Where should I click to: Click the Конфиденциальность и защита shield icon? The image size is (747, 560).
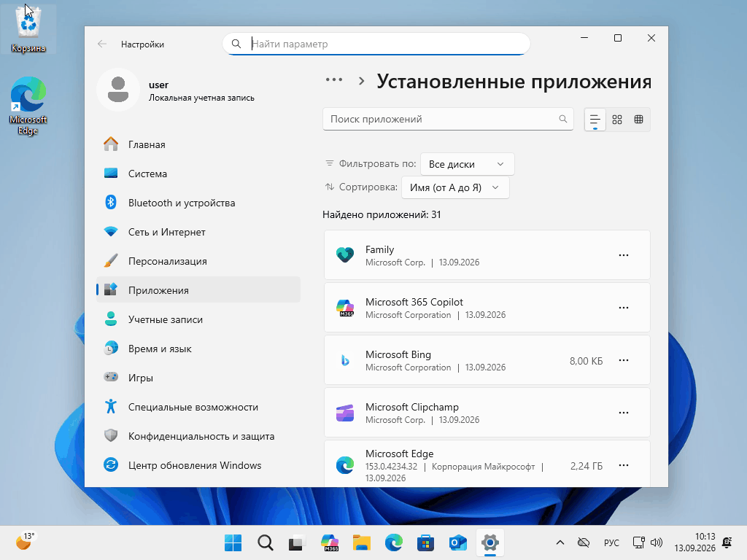111,436
